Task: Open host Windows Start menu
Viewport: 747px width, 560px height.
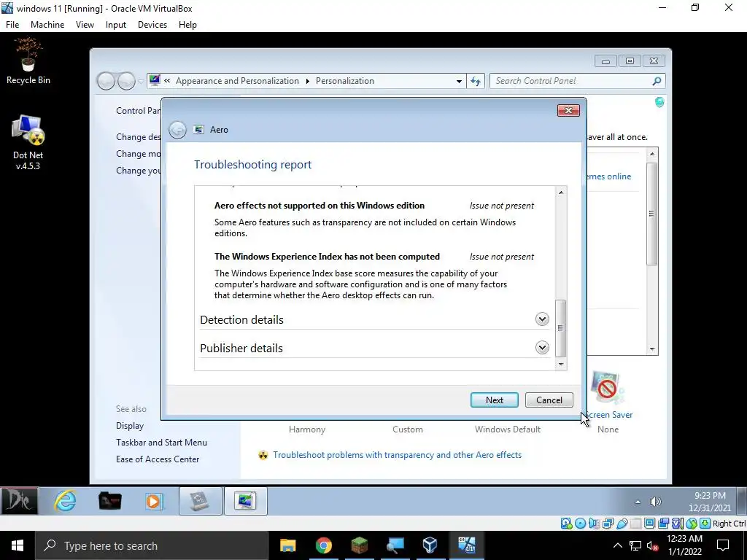Action: [x=18, y=545]
